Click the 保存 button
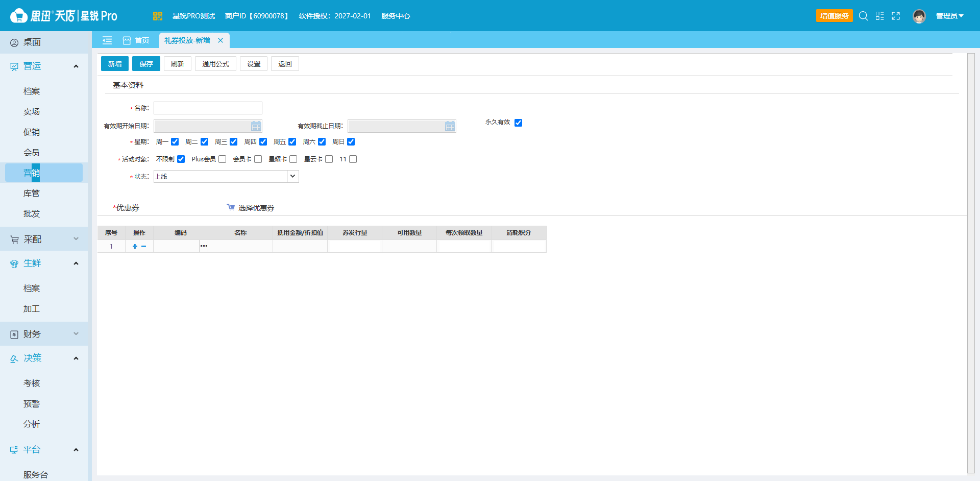This screenshot has height=481, width=980. click(146, 64)
